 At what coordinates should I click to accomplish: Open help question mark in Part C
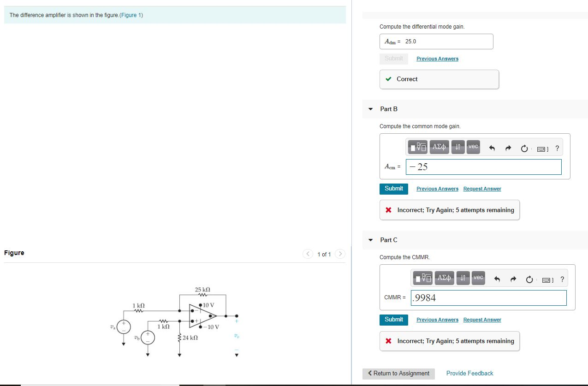562,279
